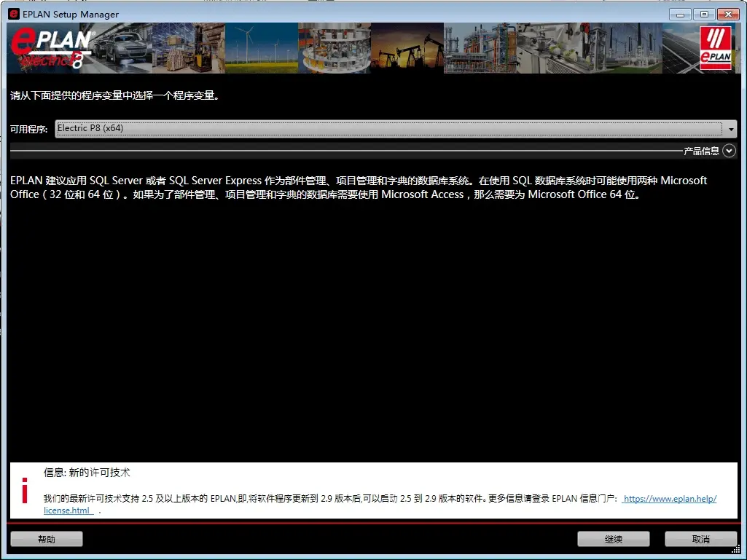747x560 pixels.
Task: Click the 信息: 新的许可技术 heading
Action: (87, 473)
